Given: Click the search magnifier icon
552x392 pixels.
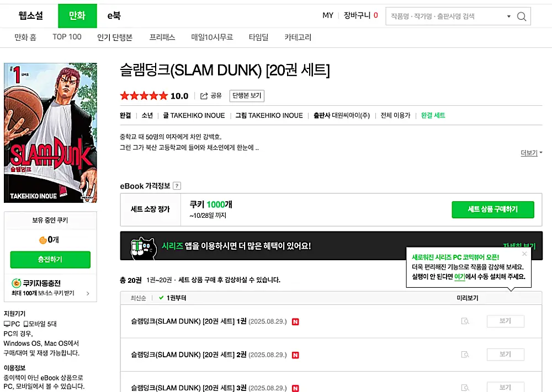Looking at the screenshot, I should click(x=522, y=16).
